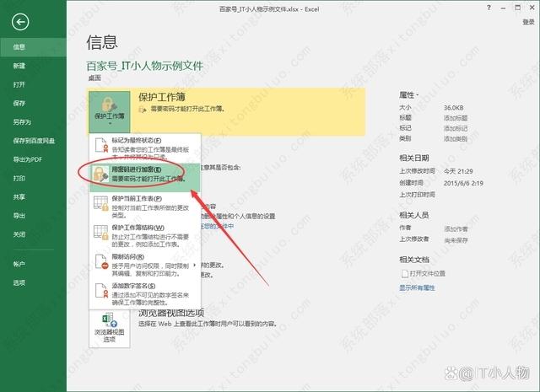Click 添加作者 author field
This screenshot has height=392, width=540.
click(x=456, y=228)
